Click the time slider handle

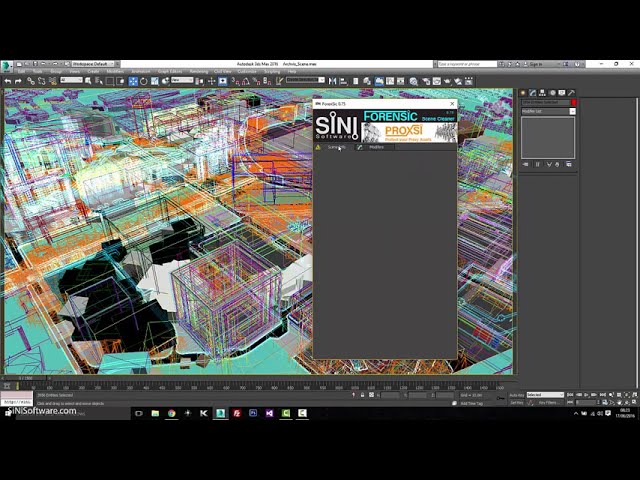coord(25,378)
